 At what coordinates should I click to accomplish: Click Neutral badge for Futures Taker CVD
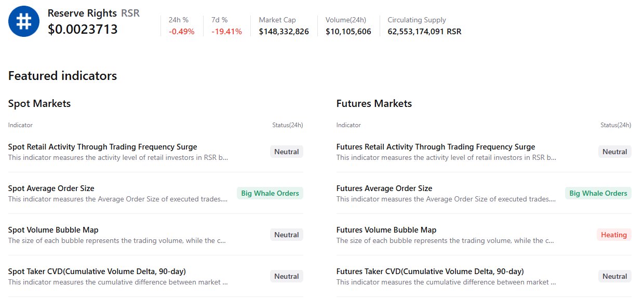[614, 276]
